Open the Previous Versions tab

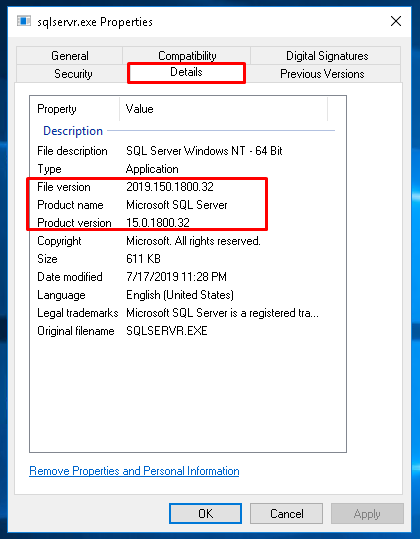(322, 74)
